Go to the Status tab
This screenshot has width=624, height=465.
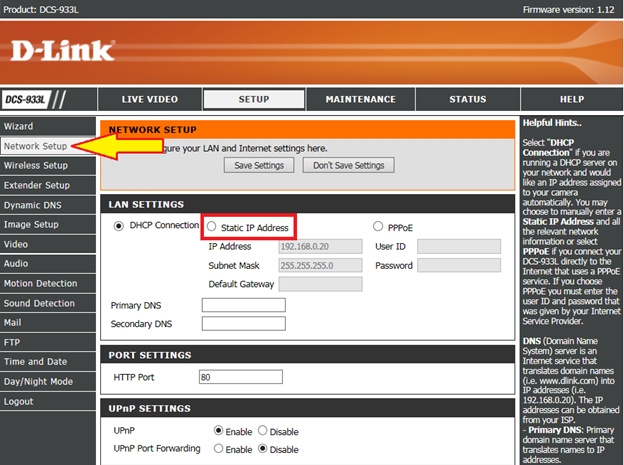pyautogui.click(x=467, y=100)
